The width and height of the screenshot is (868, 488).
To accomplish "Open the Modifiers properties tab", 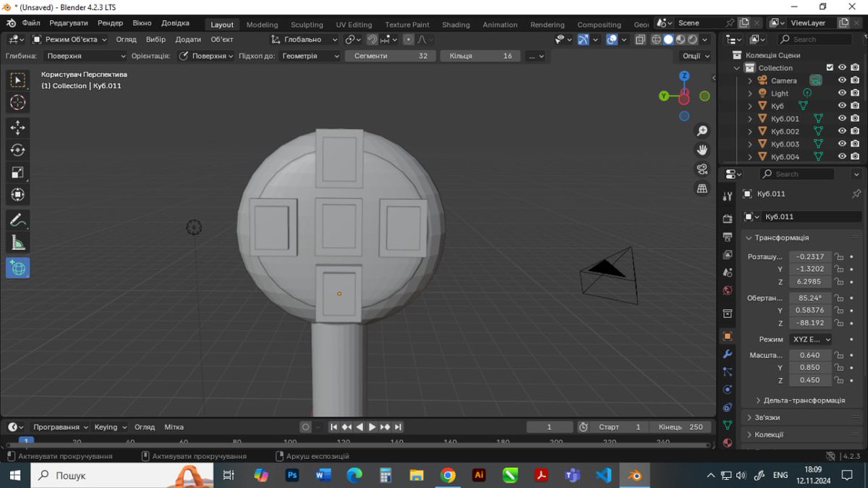I will [x=728, y=354].
